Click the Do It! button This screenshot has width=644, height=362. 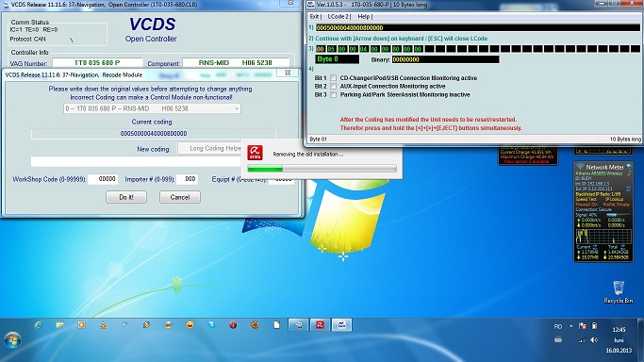126,197
